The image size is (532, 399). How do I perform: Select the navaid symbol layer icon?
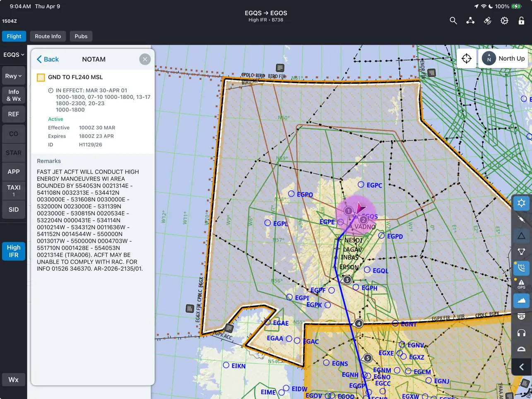[x=521, y=252]
